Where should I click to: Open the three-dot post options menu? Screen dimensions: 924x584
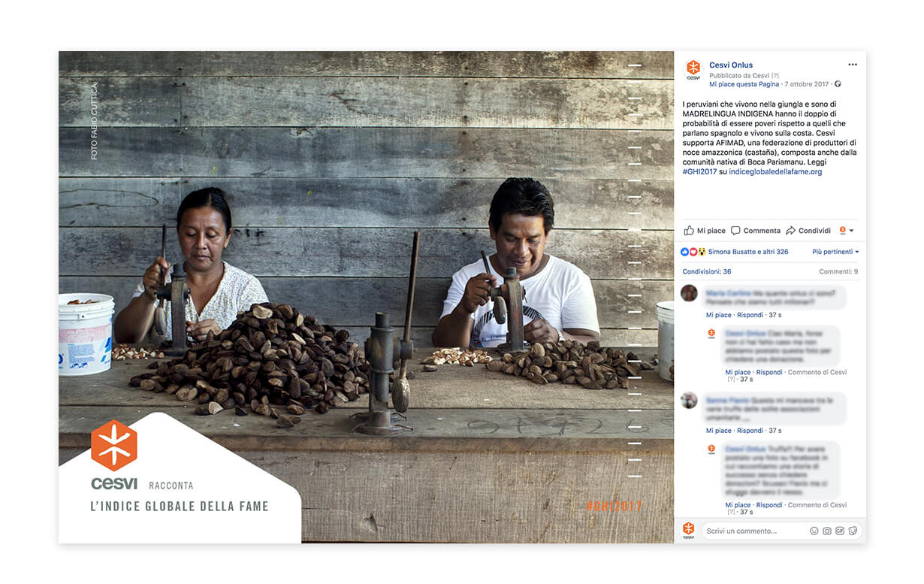click(853, 65)
